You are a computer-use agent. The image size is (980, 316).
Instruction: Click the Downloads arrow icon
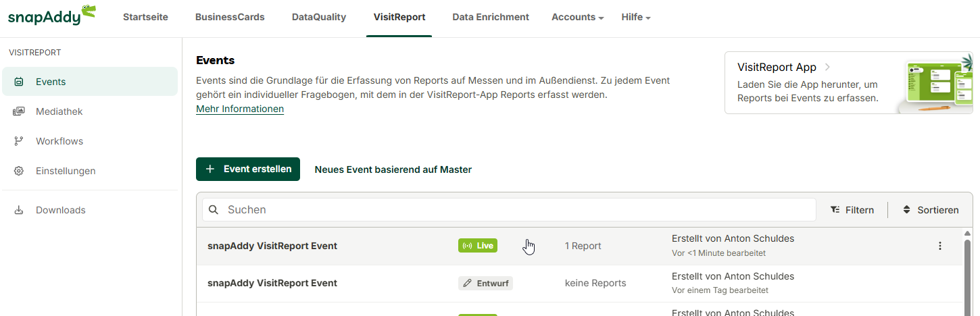(19, 210)
